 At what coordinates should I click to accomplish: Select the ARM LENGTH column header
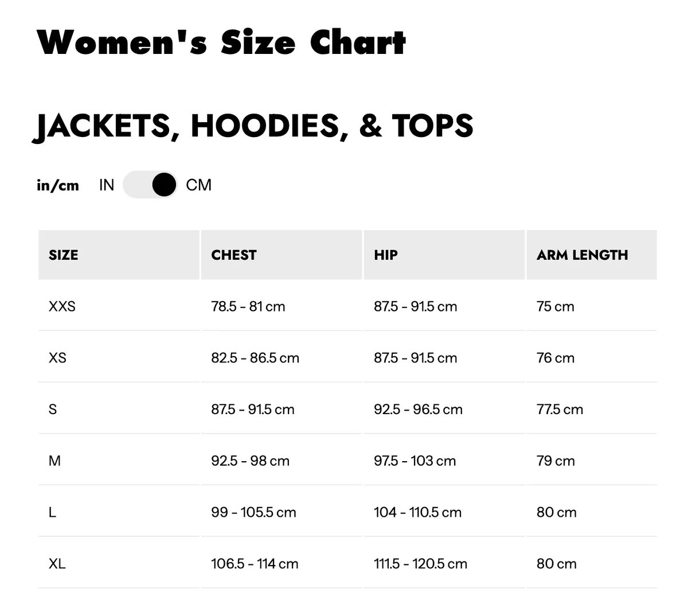583,255
